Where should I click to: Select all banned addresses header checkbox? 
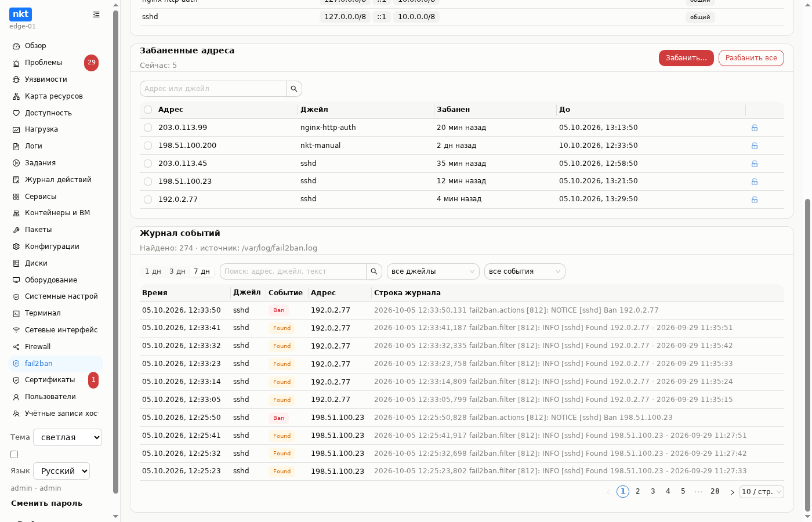148,110
